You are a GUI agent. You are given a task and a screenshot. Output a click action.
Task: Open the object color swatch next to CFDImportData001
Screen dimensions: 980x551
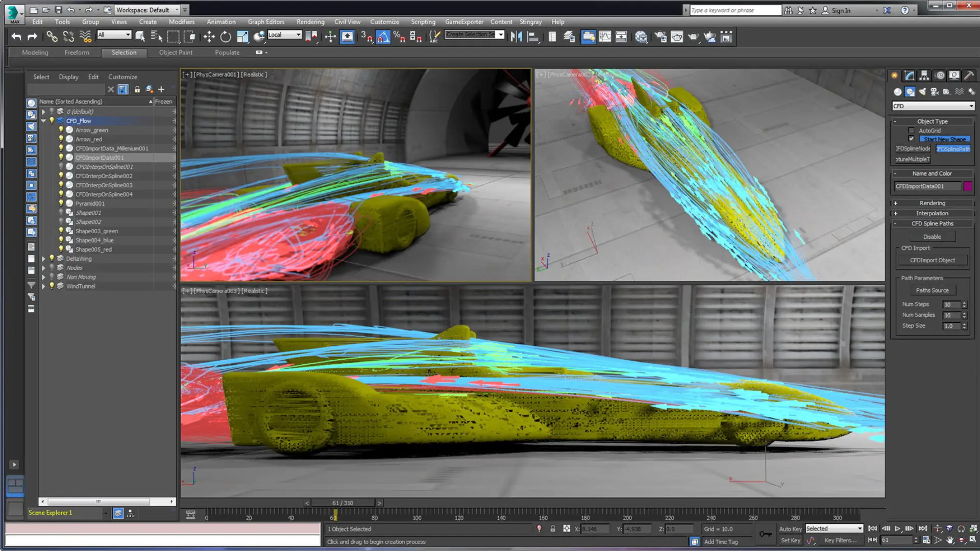point(969,186)
